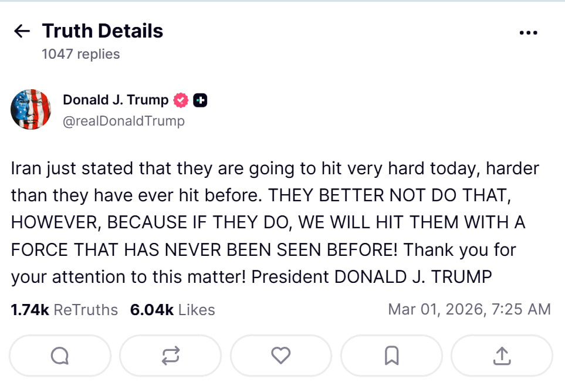Open the flag-painted profile avatar
This screenshot has width=565, height=392.
click(x=31, y=110)
